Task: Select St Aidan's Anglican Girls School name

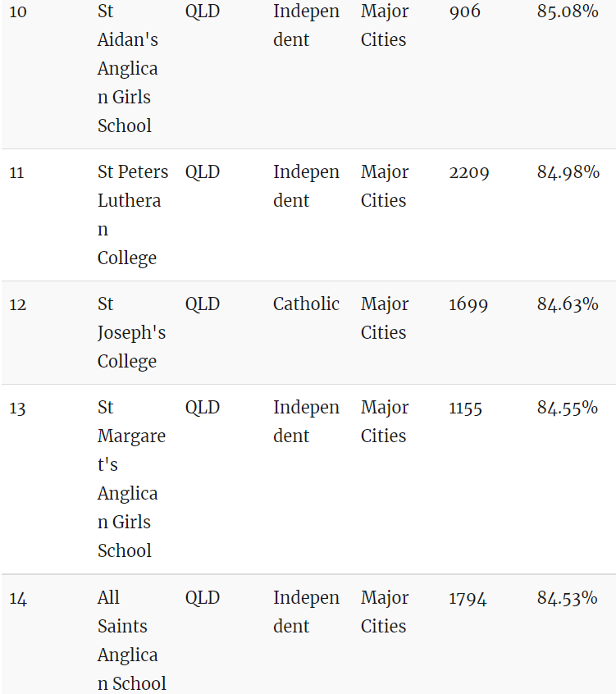Action: (x=128, y=69)
